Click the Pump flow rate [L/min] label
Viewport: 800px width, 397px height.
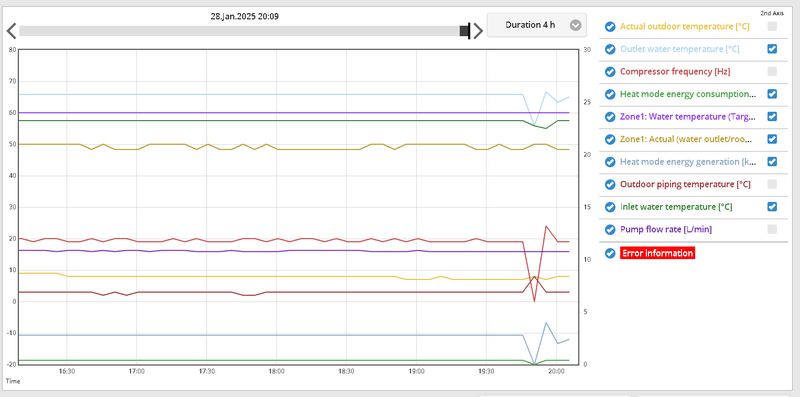pyautogui.click(x=666, y=229)
